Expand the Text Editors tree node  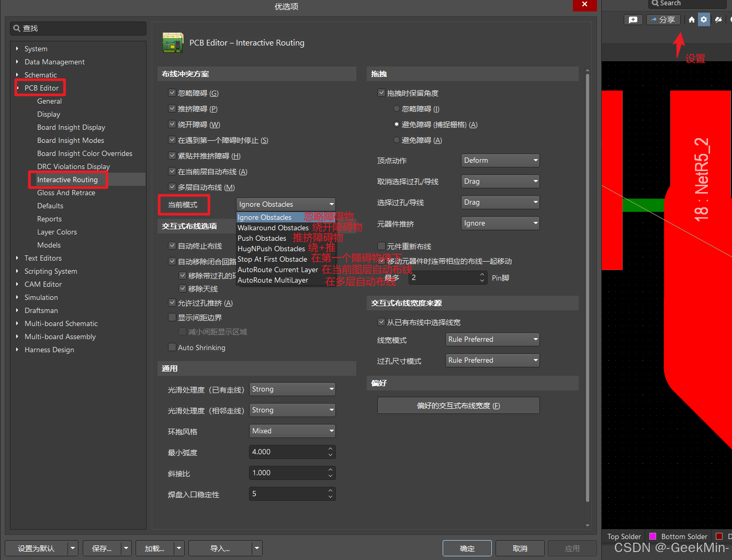17,258
